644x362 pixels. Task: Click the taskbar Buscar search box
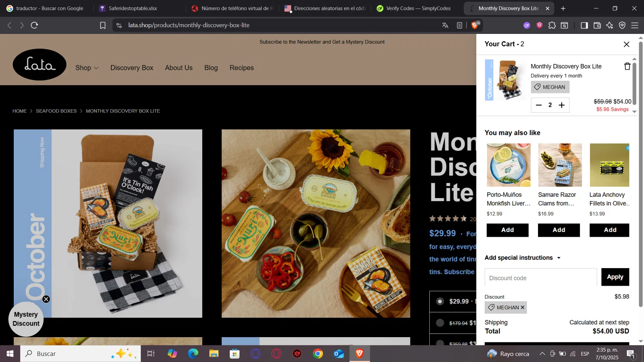[x=80, y=353]
